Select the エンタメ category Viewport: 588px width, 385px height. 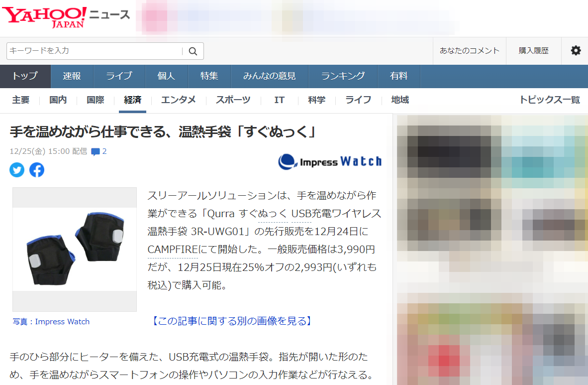(x=178, y=100)
